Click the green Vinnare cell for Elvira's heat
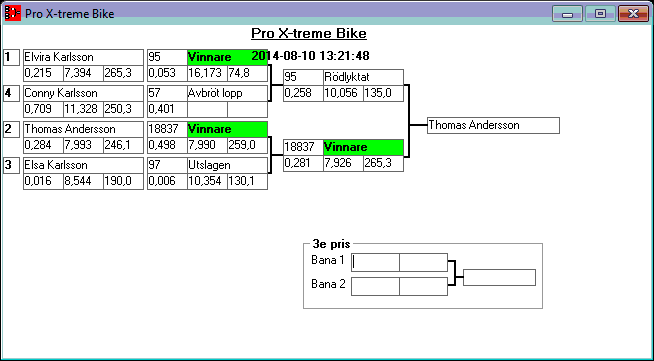This screenshot has width=654, height=361. tap(227, 58)
